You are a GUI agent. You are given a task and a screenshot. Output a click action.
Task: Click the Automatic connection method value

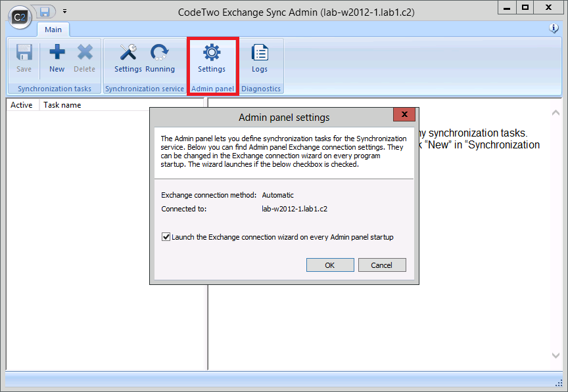pos(278,195)
